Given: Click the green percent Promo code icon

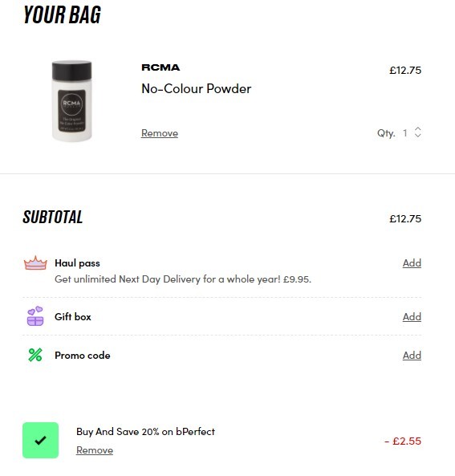Looking at the screenshot, I should coord(35,355).
